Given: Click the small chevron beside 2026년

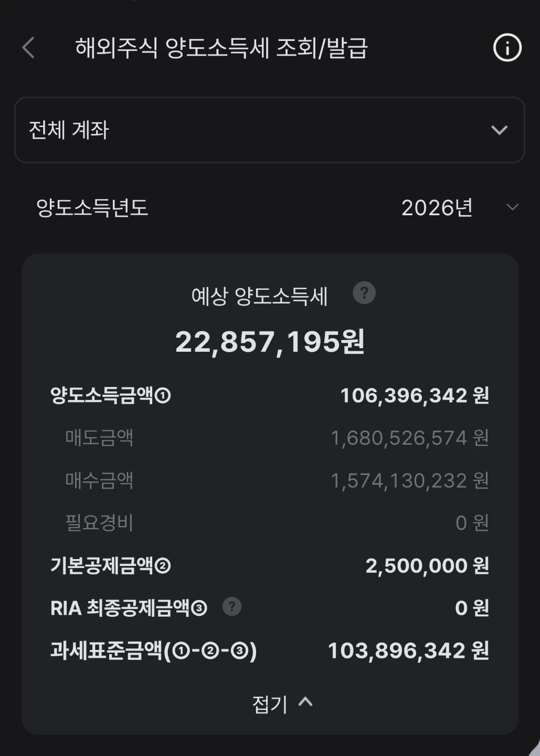Looking at the screenshot, I should point(512,207).
